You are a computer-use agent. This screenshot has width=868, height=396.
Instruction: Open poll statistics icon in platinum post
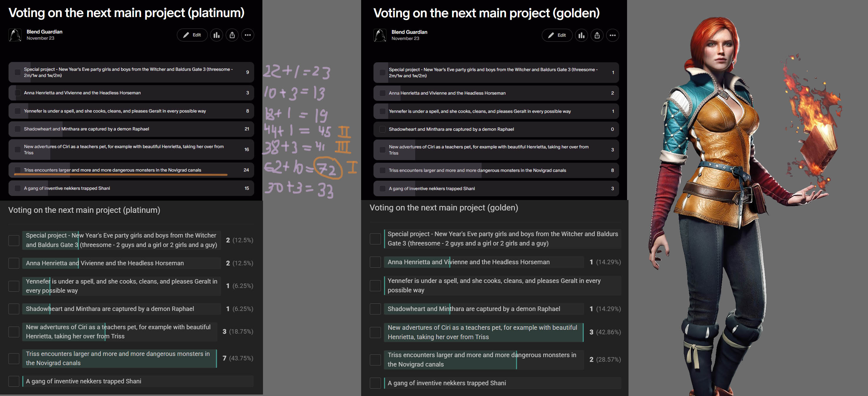(216, 35)
